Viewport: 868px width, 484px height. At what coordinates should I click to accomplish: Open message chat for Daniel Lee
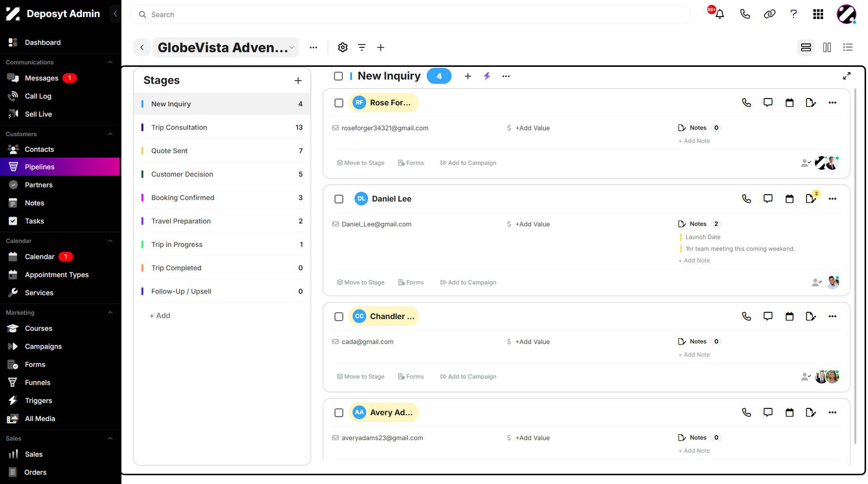768,199
